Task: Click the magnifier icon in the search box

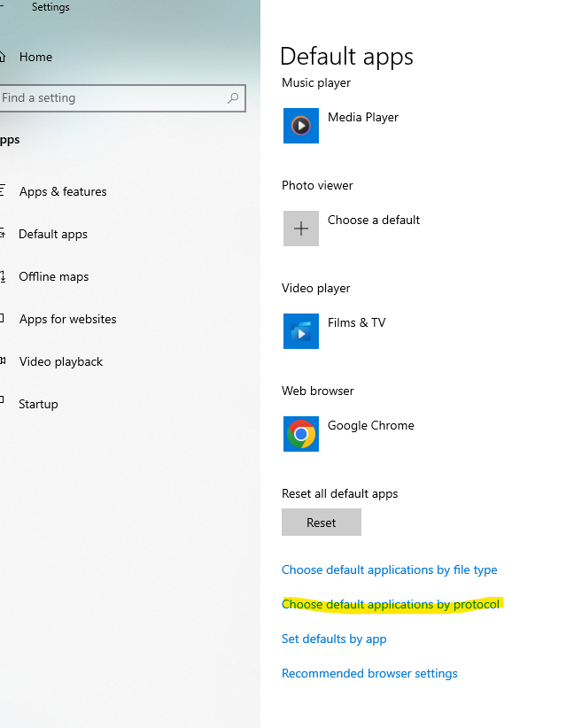Action: click(x=233, y=98)
